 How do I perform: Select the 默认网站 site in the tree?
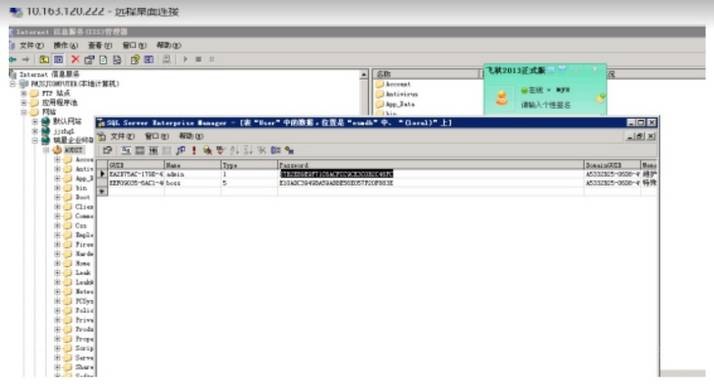(x=67, y=121)
